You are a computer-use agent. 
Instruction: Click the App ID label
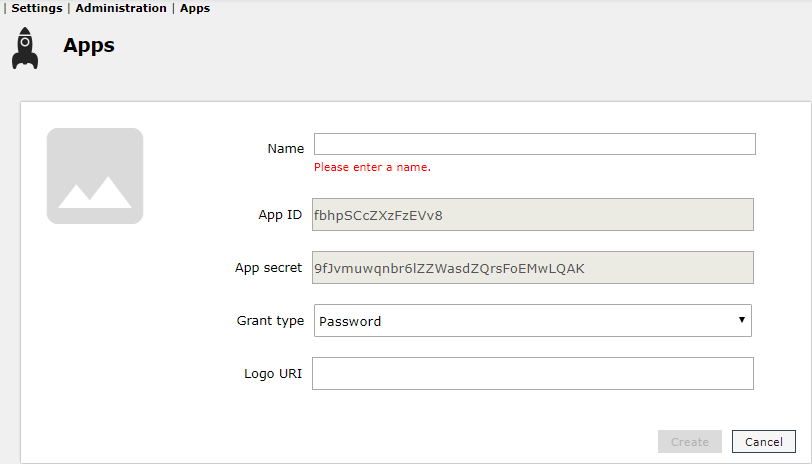coord(280,215)
